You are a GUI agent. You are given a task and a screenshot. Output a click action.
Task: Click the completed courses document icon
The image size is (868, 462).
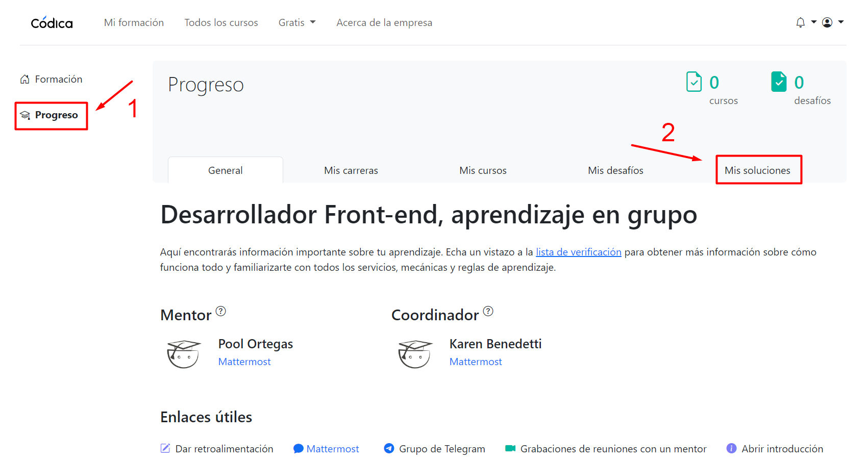(x=693, y=82)
